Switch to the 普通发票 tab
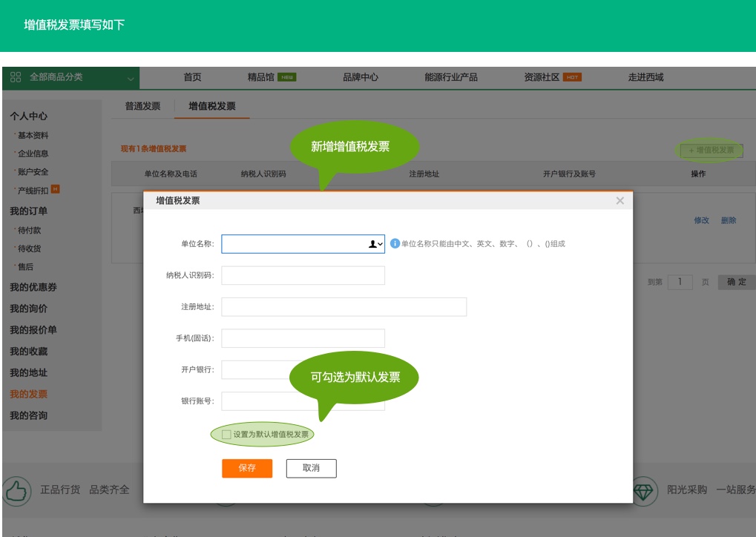756x537 pixels. coord(142,106)
